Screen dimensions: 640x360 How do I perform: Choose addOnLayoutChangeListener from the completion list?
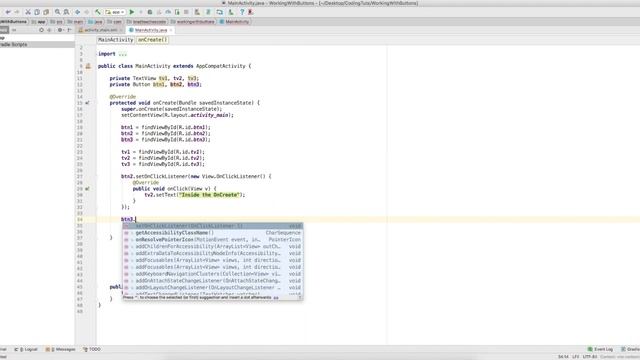213,288
